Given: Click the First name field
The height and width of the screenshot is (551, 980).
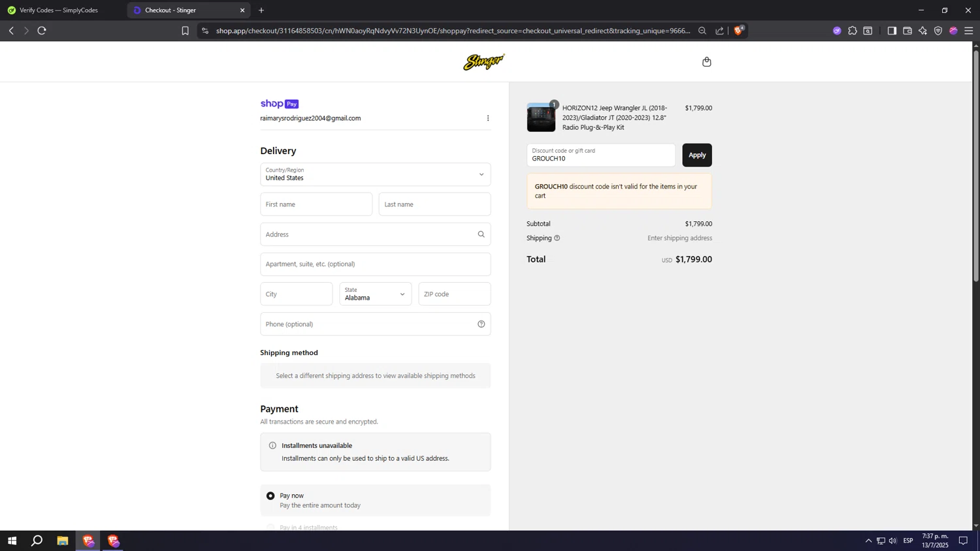Looking at the screenshot, I should click(x=316, y=204).
